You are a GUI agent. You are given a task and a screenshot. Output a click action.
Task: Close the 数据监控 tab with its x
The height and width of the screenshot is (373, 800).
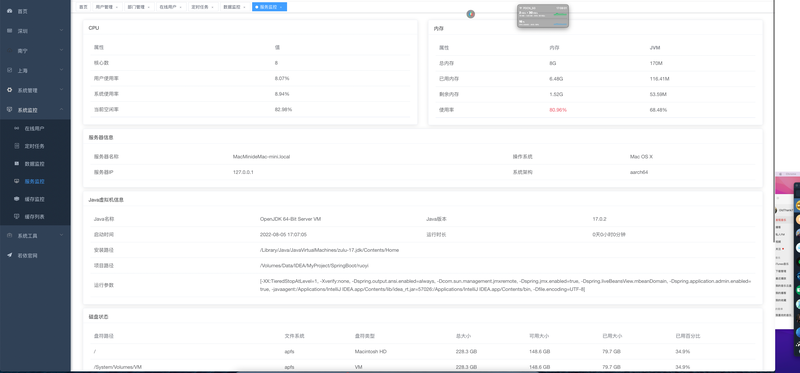pos(245,7)
